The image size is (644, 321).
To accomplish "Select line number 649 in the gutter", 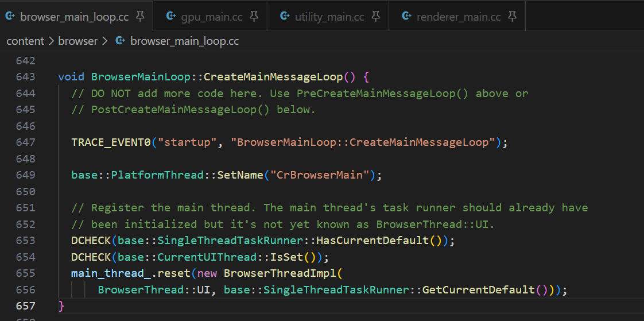I will click(25, 175).
